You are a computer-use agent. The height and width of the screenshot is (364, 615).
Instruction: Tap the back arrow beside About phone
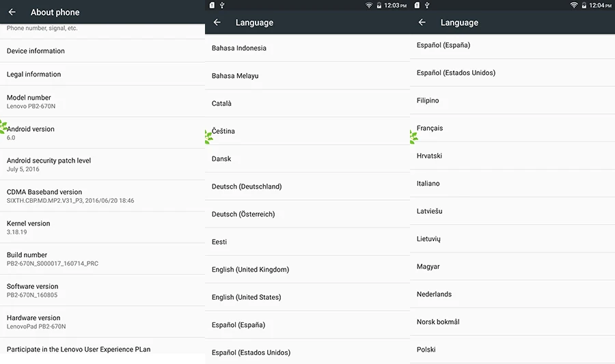[x=12, y=12]
